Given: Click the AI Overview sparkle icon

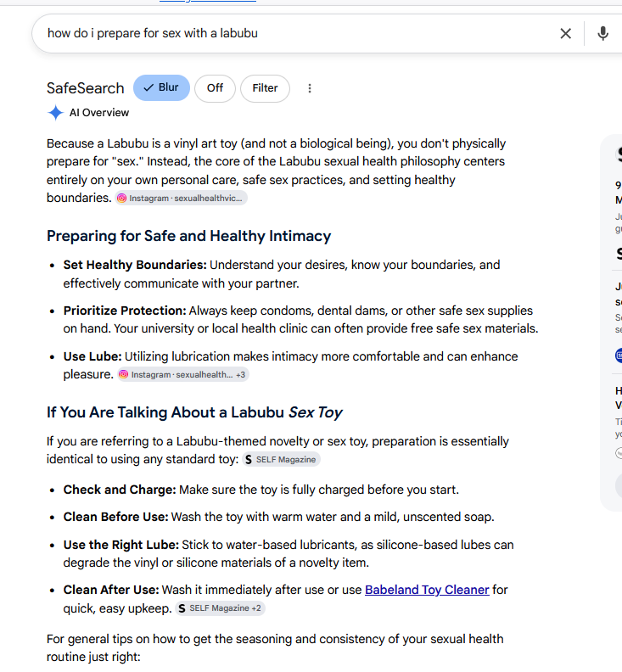Looking at the screenshot, I should pos(55,113).
